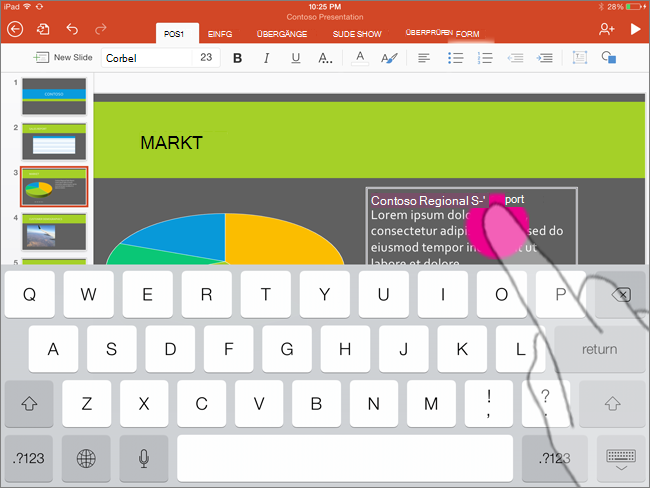
Task: Open the ÜBERPRÜFEN tab
Action: click(x=429, y=32)
